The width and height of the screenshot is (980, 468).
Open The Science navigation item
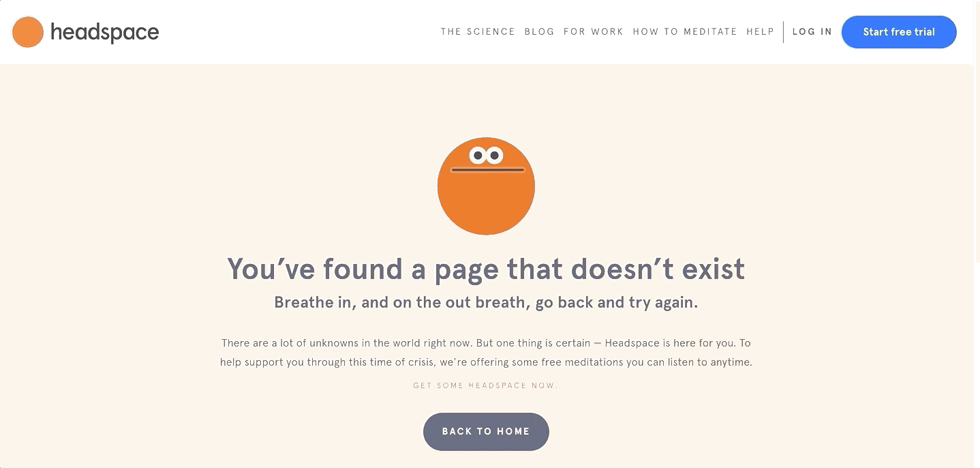478,31
